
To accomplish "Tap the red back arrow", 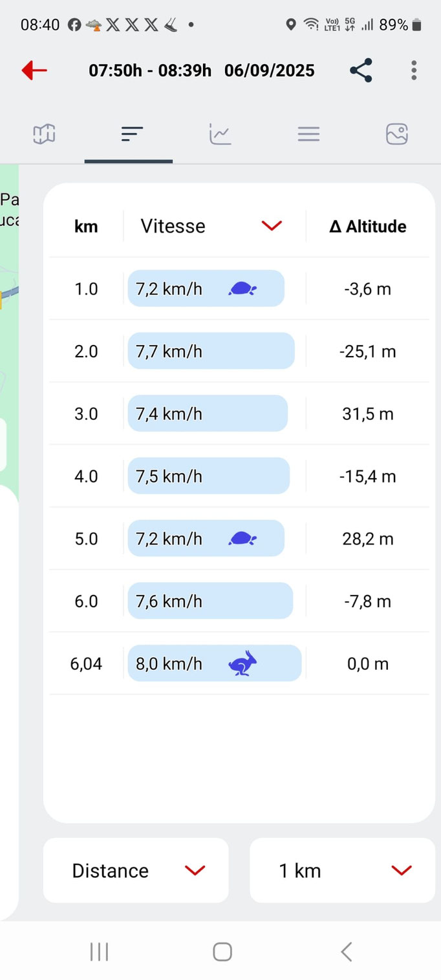I will pyautogui.click(x=34, y=70).
